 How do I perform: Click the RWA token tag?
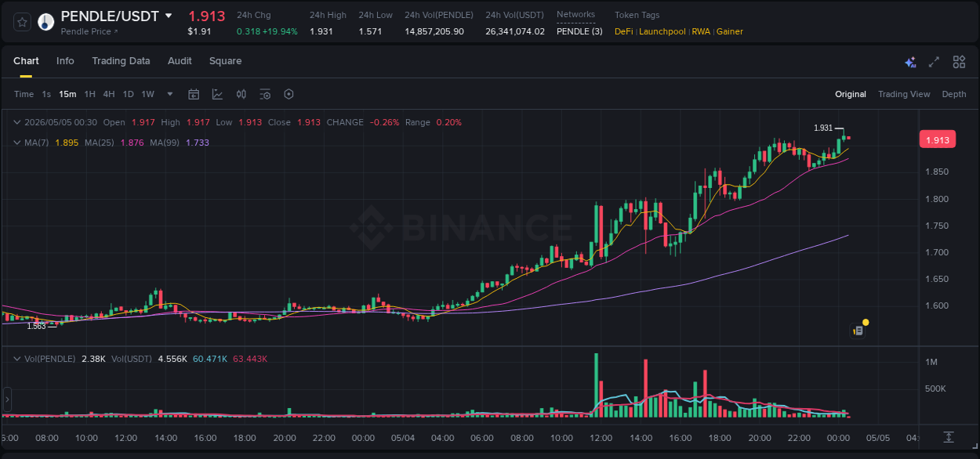tap(701, 31)
